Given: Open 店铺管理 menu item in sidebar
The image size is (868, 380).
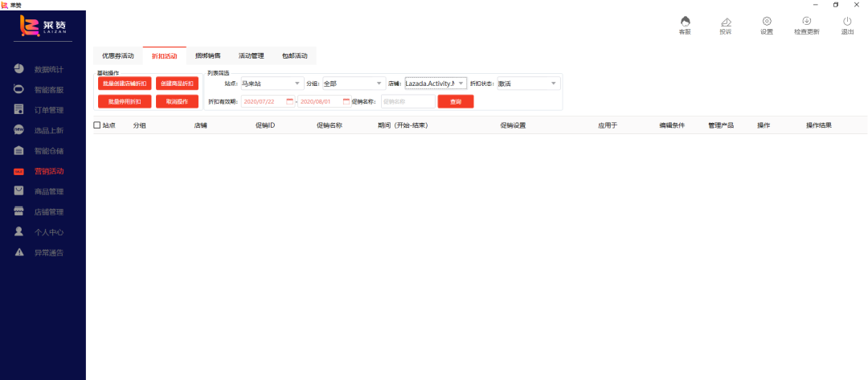Looking at the screenshot, I should (49, 212).
